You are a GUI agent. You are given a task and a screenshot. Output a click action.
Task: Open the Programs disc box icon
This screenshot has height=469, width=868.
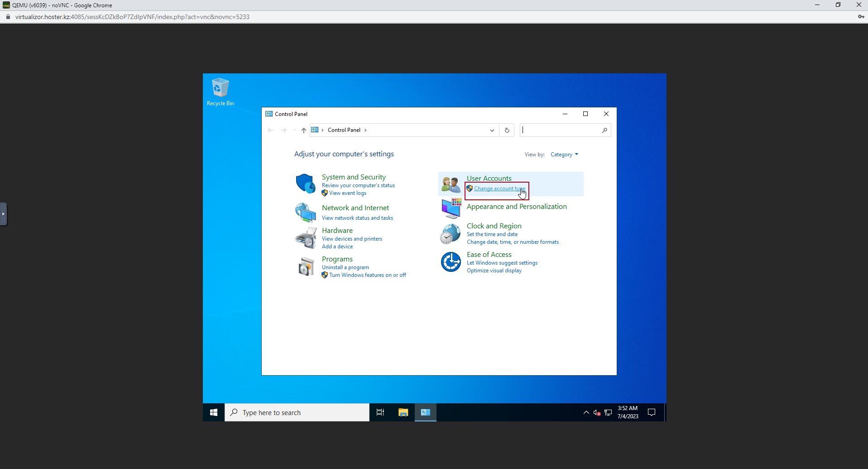coord(306,266)
